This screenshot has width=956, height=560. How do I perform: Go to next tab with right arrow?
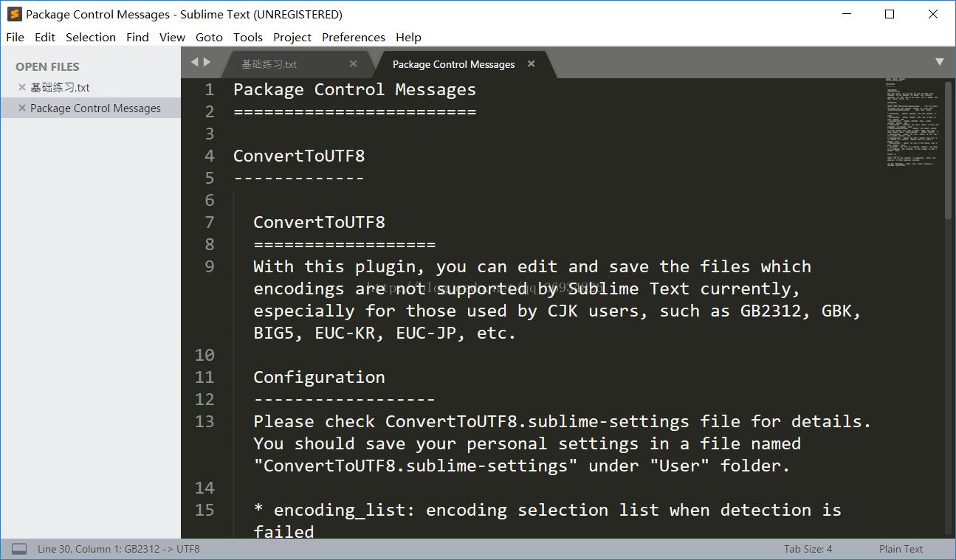click(207, 62)
